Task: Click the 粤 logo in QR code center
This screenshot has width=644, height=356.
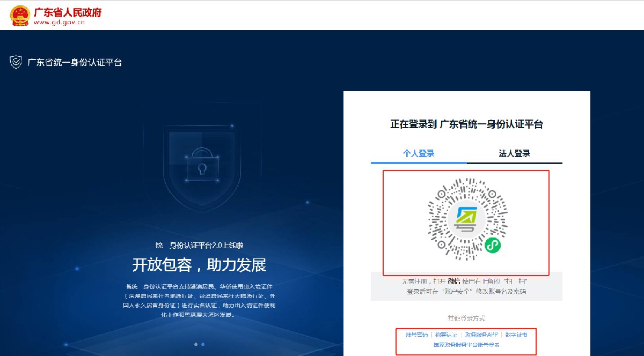Action: [x=466, y=220]
